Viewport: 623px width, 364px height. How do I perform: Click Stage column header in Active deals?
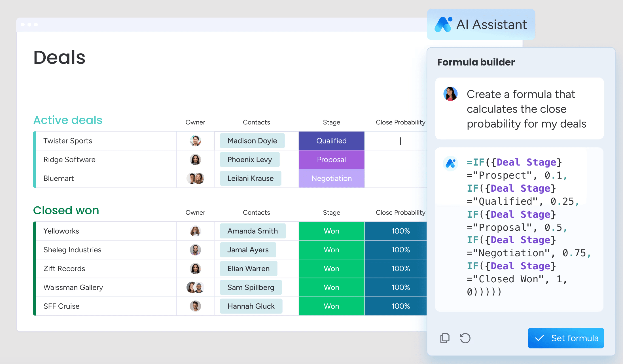pos(332,122)
